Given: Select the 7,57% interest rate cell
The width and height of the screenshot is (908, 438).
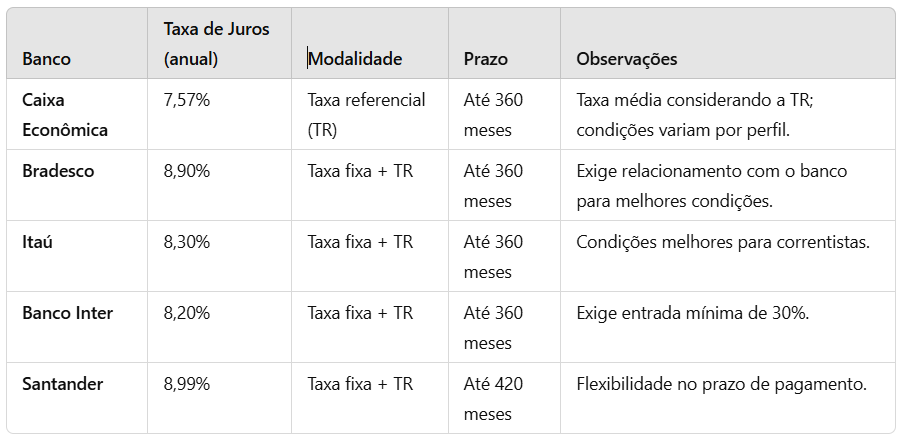Looking at the screenshot, I should pos(186,100).
